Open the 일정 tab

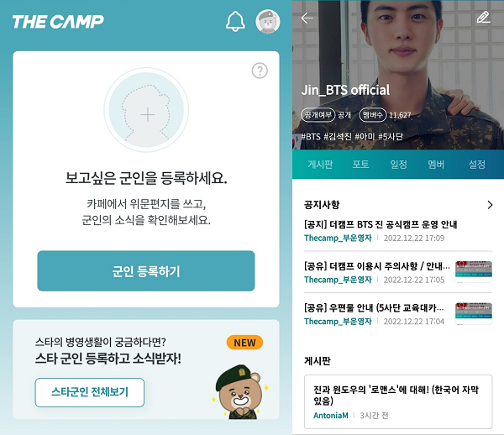398,164
